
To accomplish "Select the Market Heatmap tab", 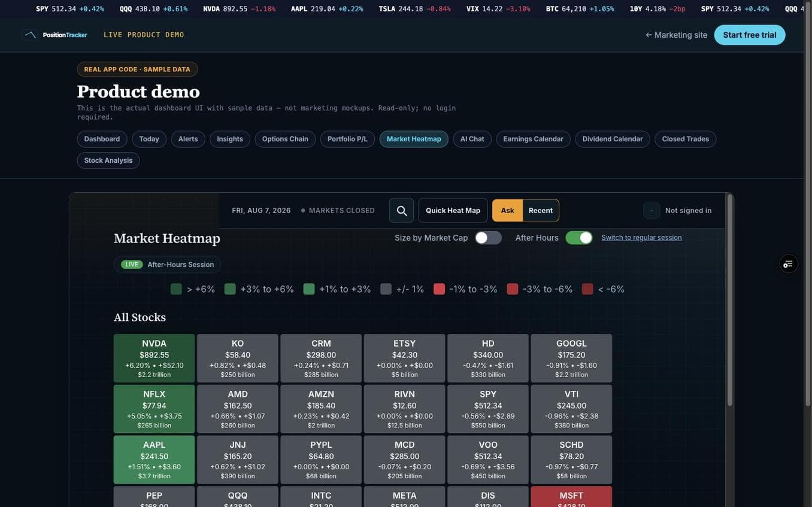I will (x=414, y=139).
